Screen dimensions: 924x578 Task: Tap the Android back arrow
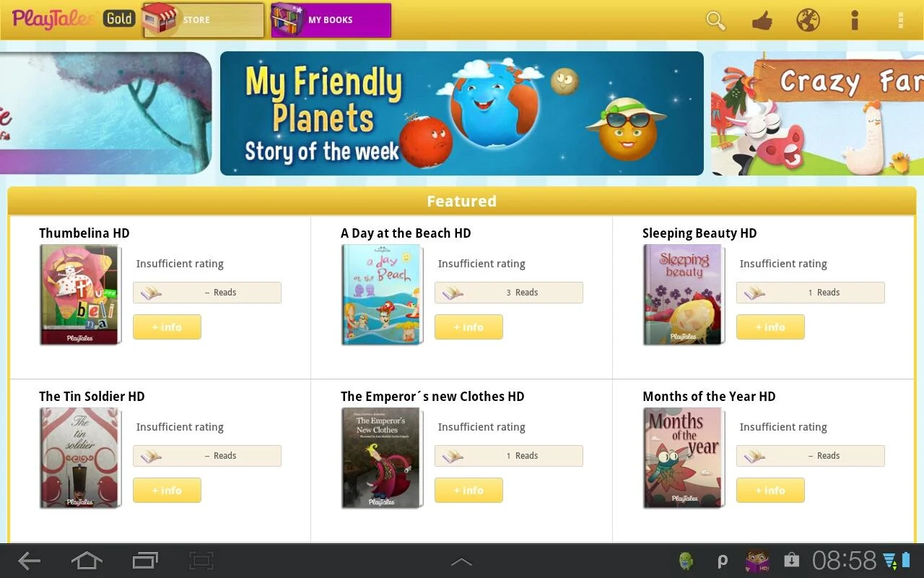coord(29,561)
